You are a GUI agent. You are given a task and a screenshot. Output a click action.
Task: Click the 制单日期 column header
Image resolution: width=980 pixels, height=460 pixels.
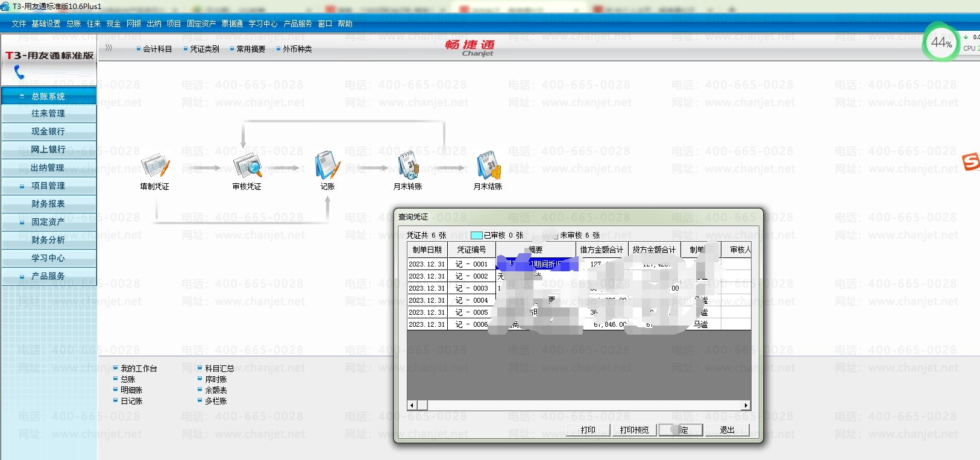427,250
